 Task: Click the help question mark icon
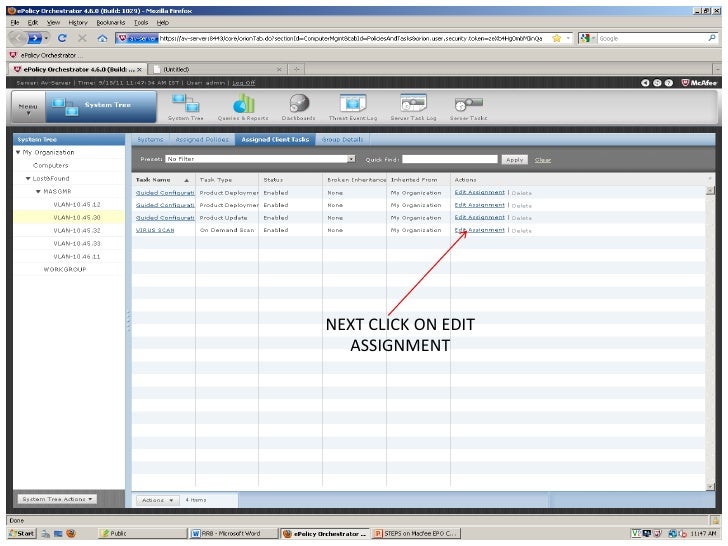(x=669, y=83)
